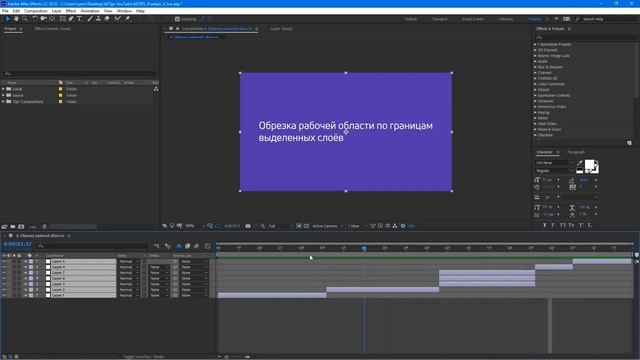Select the Zoom magnifier tool
Image resolution: width=640 pixels, height=360 pixels.
pos(24,19)
